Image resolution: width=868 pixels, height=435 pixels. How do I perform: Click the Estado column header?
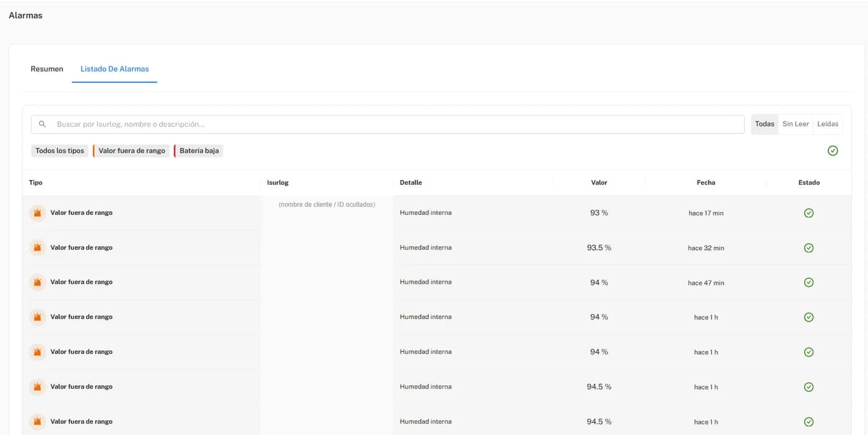click(x=809, y=182)
